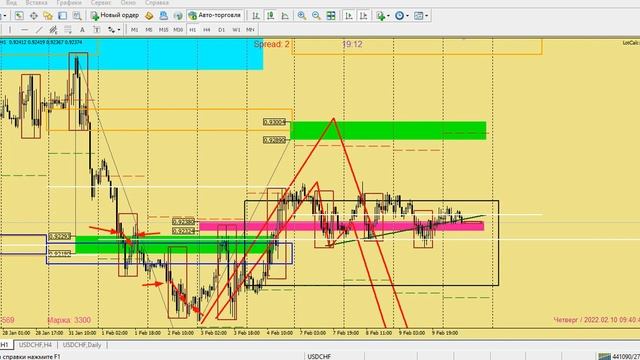Open the periods clock dropdown
This screenshot has width=640, height=360.
402,16
